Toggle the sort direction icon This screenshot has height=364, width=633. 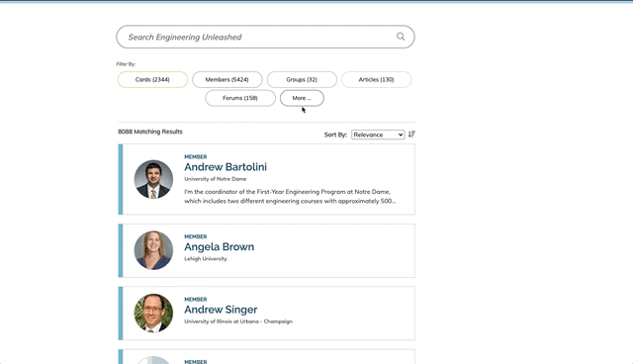point(411,135)
